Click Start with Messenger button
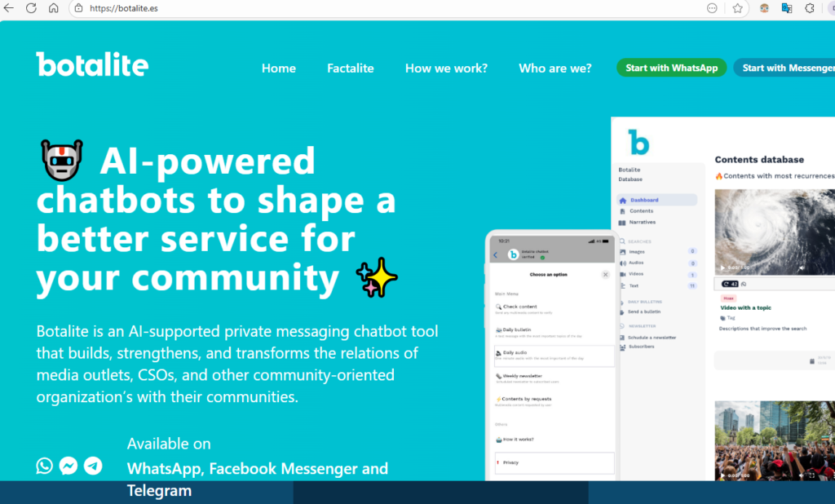The image size is (835, 504). point(784,68)
